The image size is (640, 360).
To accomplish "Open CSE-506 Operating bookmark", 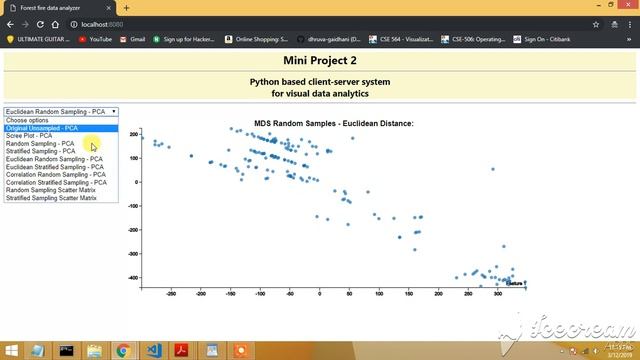I will click(x=473, y=39).
